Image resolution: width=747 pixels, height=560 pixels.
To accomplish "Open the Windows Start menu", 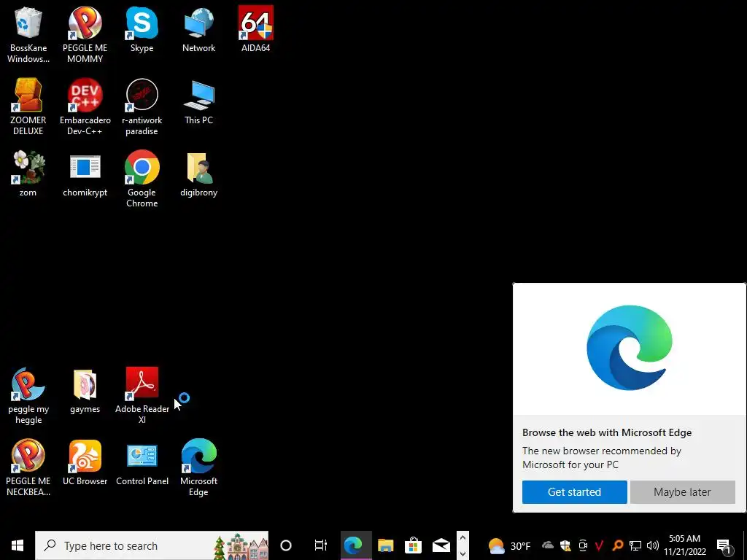I will 18,545.
